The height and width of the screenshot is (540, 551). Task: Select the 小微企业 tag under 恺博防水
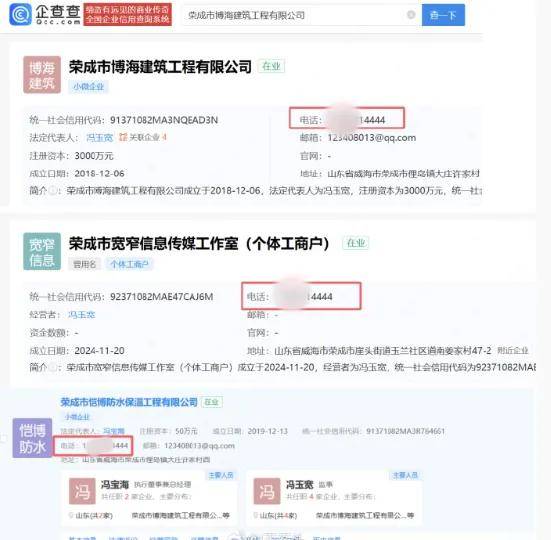(x=77, y=417)
